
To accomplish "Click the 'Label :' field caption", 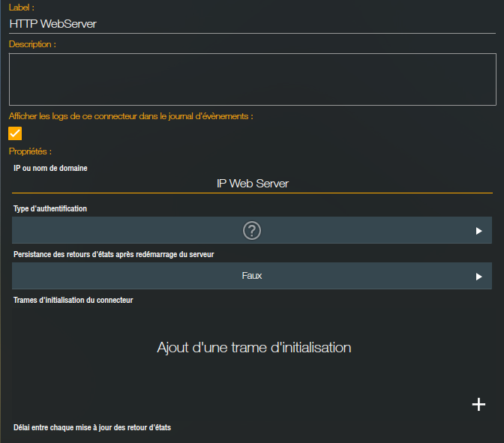I will pyautogui.click(x=22, y=7).
